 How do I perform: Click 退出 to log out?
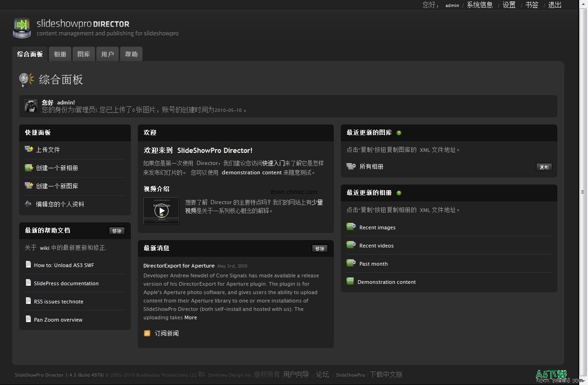pos(555,5)
